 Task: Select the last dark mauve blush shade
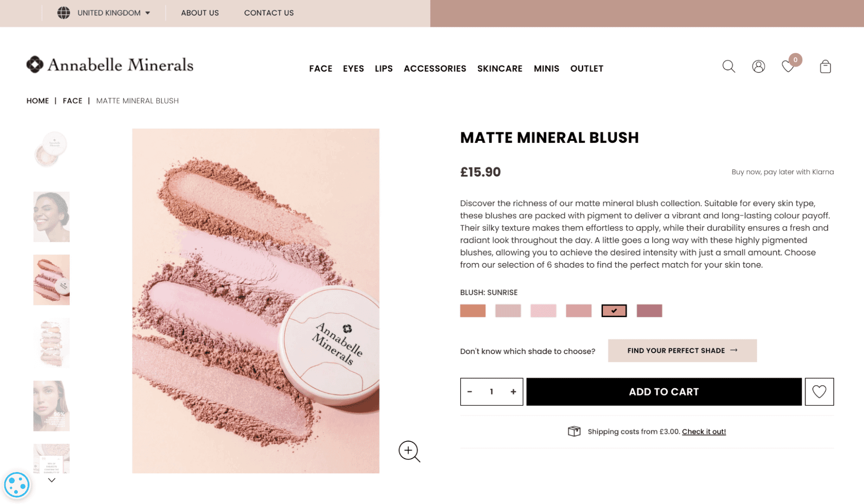[649, 311]
